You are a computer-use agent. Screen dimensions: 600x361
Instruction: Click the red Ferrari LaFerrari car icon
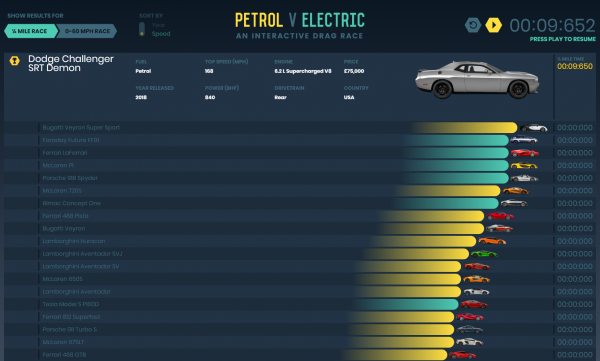coord(525,153)
